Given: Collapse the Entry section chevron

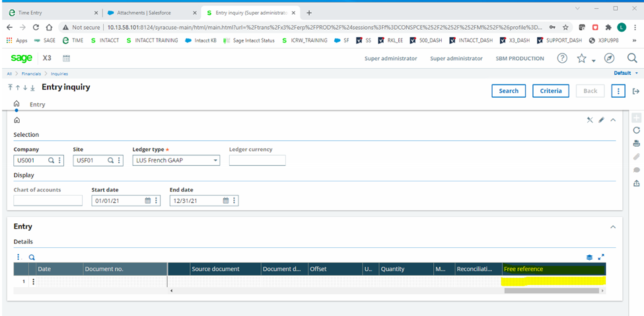Looking at the screenshot, I should point(612,227).
